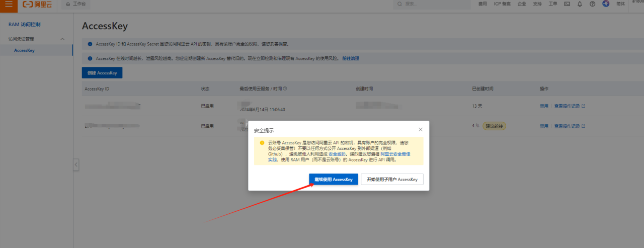The width and height of the screenshot is (644, 248).
Task: Open the 简体 language dropdown
Action: click(621, 4)
